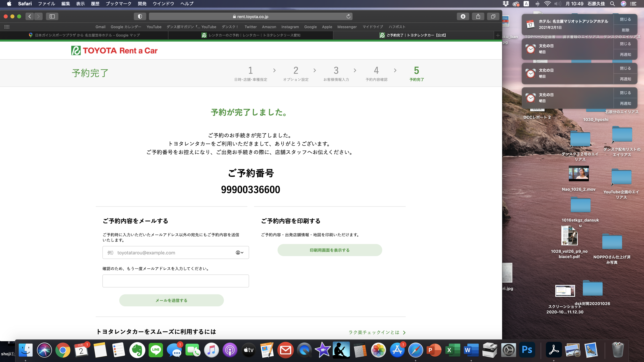Open the ブックマーク menu
This screenshot has width=644, height=362.
click(118, 4)
